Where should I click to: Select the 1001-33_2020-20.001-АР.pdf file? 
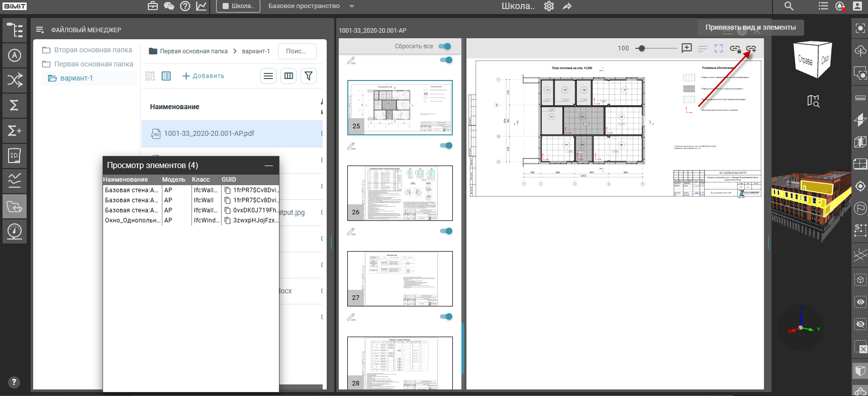coord(232,133)
